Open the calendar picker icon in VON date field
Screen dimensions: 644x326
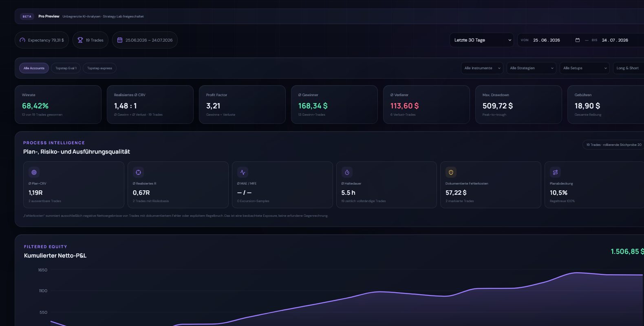pos(578,40)
